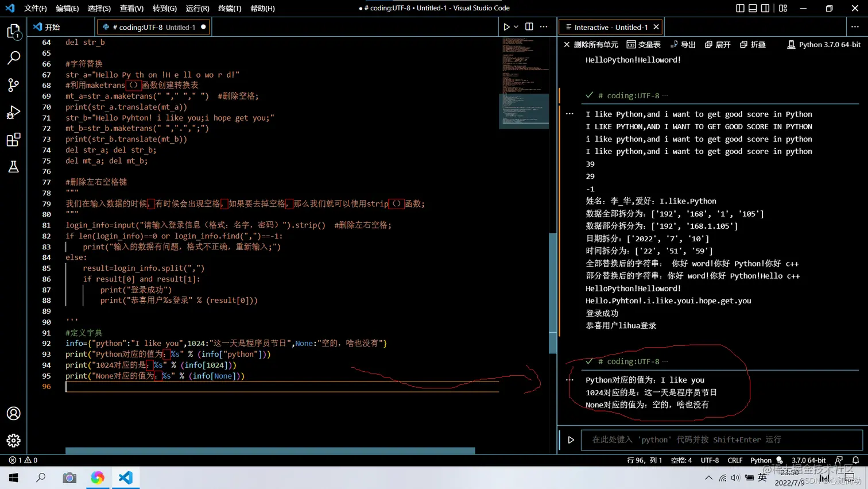Open editor More Actions ellipsis
Viewport: 868px width, 489px height.
coord(544,27)
